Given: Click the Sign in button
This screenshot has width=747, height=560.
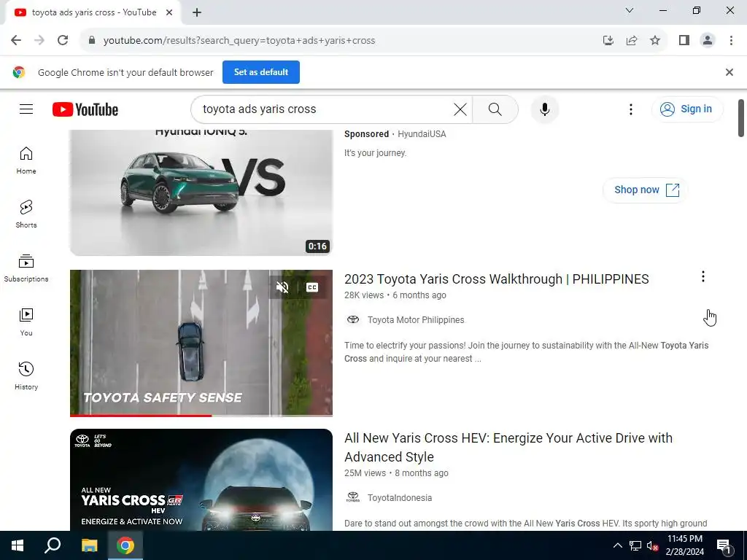Looking at the screenshot, I should [687, 109].
